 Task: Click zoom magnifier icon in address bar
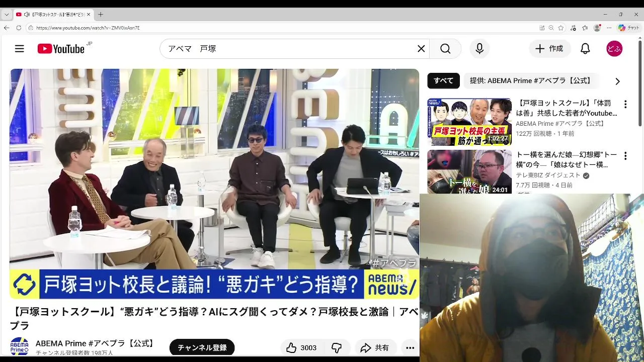pyautogui.click(x=551, y=28)
